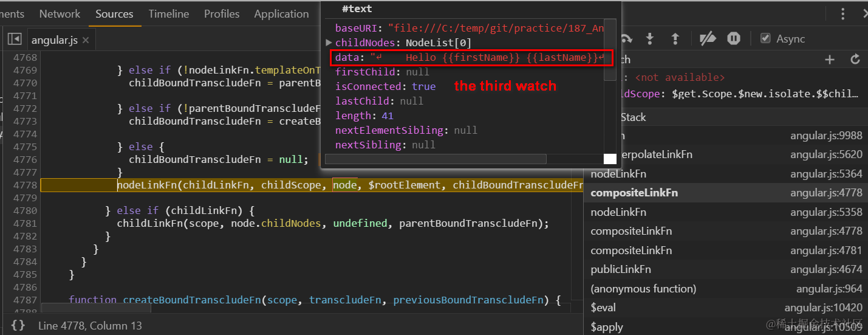This screenshot has width=868, height=335.
Task: Open DevTools three-dot customize menu
Action: [x=842, y=14]
